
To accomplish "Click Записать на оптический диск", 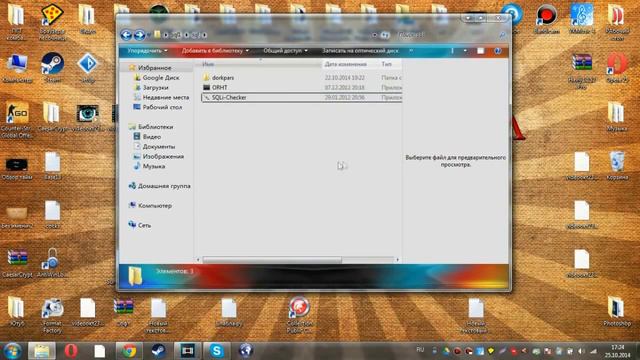I will tap(360, 51).
